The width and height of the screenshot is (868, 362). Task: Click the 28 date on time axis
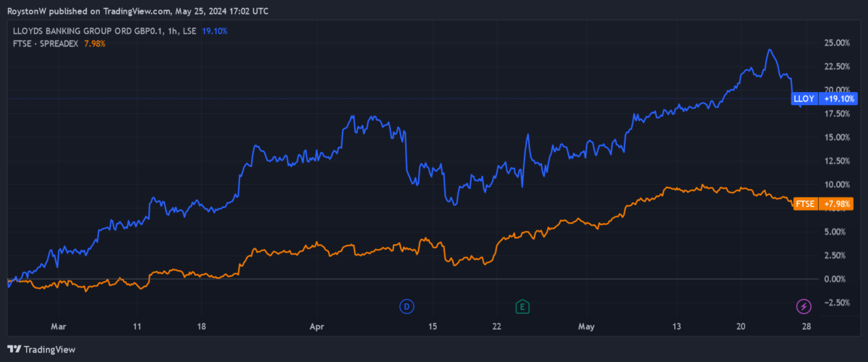click(x=806, y=327)
